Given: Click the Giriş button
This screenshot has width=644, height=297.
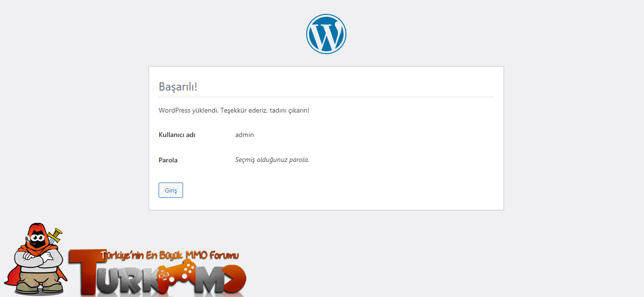Looking at the screenshot, I should click(x=171, y=190).
